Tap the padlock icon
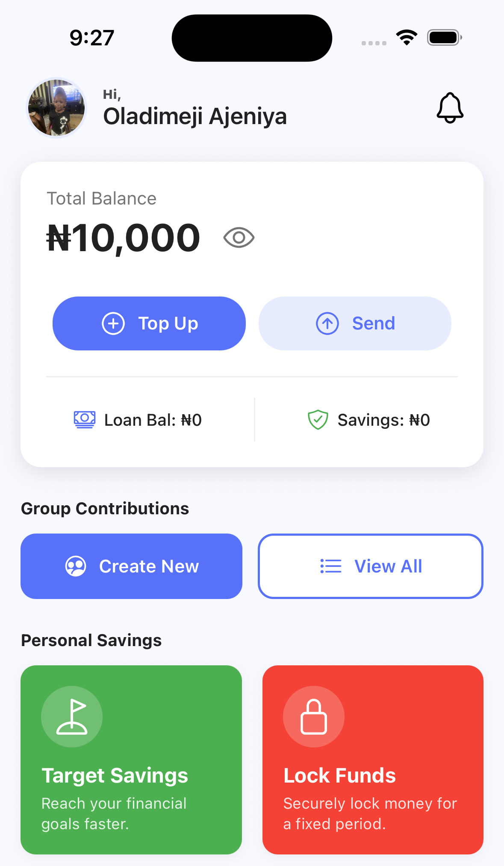504x866 pixels. tap(314, 717)
